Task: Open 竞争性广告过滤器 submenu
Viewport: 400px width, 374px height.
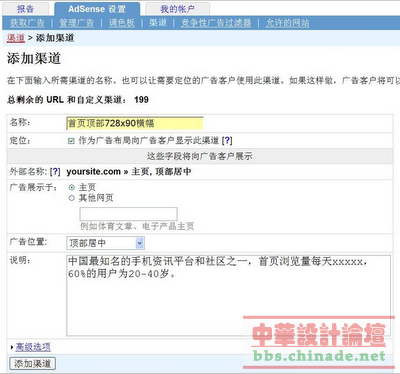Action: 216,23
